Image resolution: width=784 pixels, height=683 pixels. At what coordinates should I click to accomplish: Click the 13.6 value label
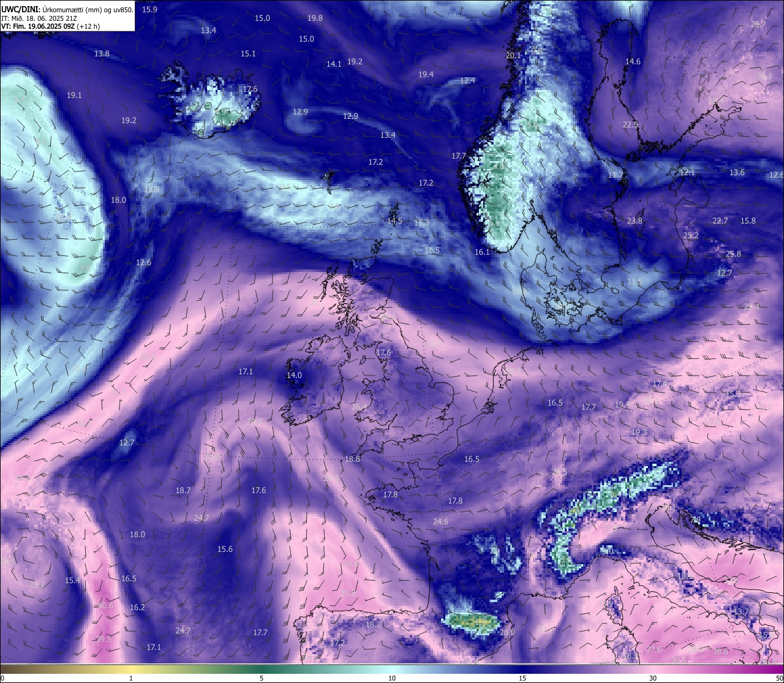point(737,173)
